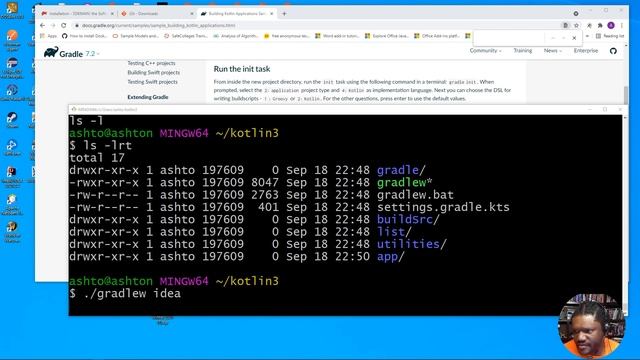Open the Chrome profile avatar
The width and height of the screenshot is (640, 360).
pyautogui.click(x=611, y=25)
